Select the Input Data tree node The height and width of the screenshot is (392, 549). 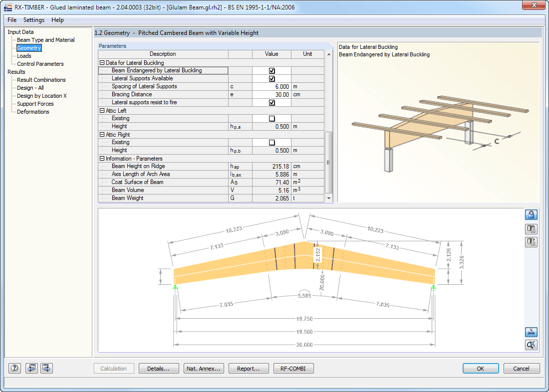coord(20,32)
